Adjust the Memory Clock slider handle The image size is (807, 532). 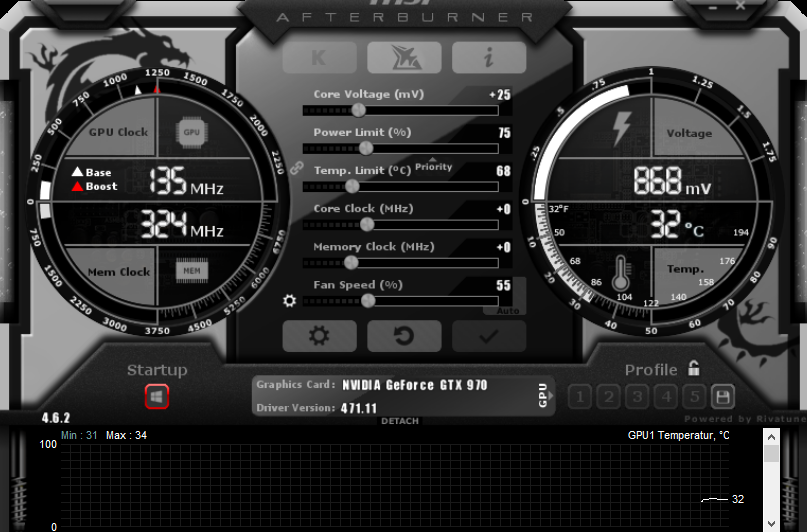point(351,262)
